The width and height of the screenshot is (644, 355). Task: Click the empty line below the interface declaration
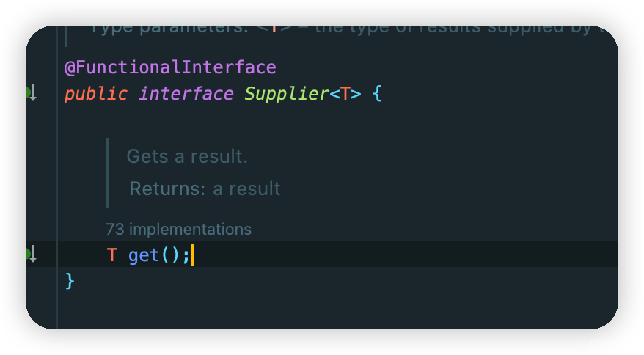337,120
